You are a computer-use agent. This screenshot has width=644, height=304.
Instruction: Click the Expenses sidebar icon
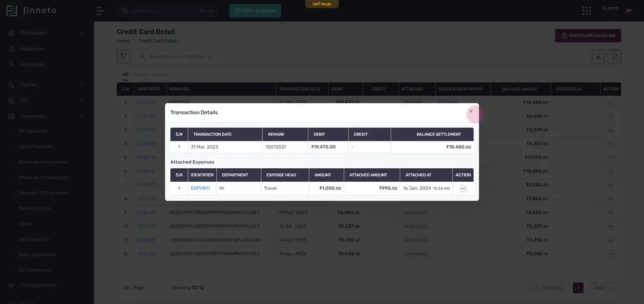[x=12, y=49]
